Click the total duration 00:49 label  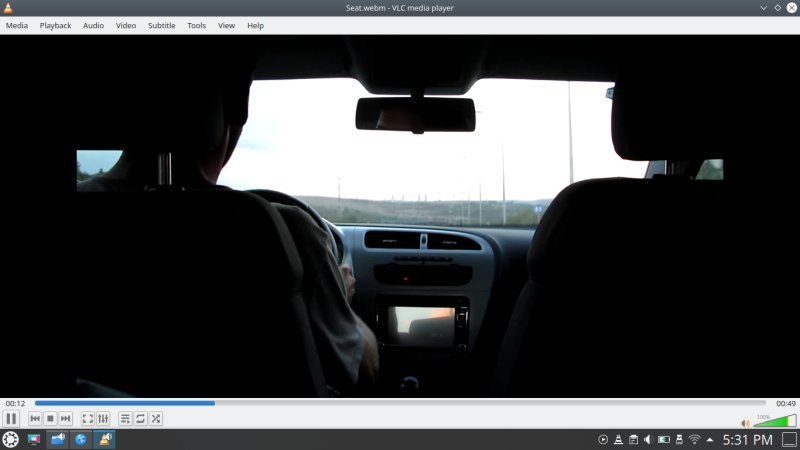click(x=786, y=403)
